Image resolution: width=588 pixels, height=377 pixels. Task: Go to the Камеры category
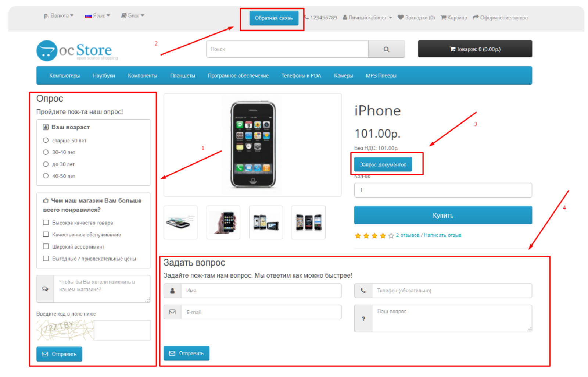[343, 75]
